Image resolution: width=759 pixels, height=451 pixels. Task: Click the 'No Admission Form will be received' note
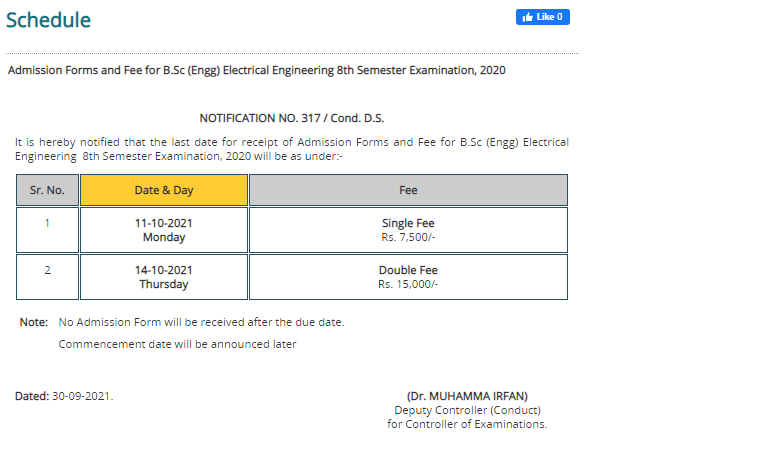[x=201, y=322]
